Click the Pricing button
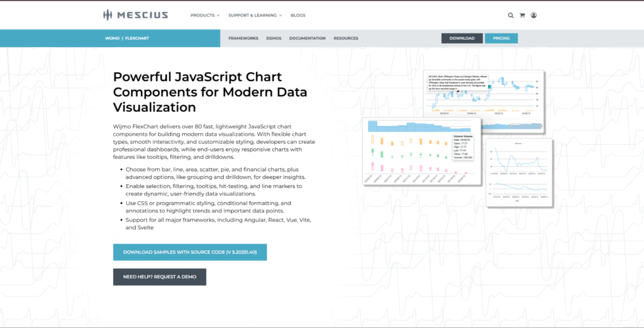 [x=501, y=38]
